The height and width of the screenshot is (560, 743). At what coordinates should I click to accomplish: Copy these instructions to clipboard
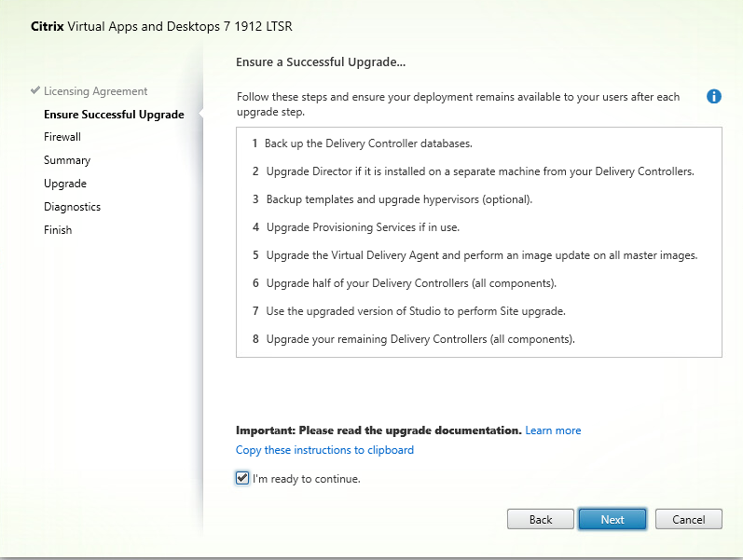pyautogui.click(x=324, y=450)
